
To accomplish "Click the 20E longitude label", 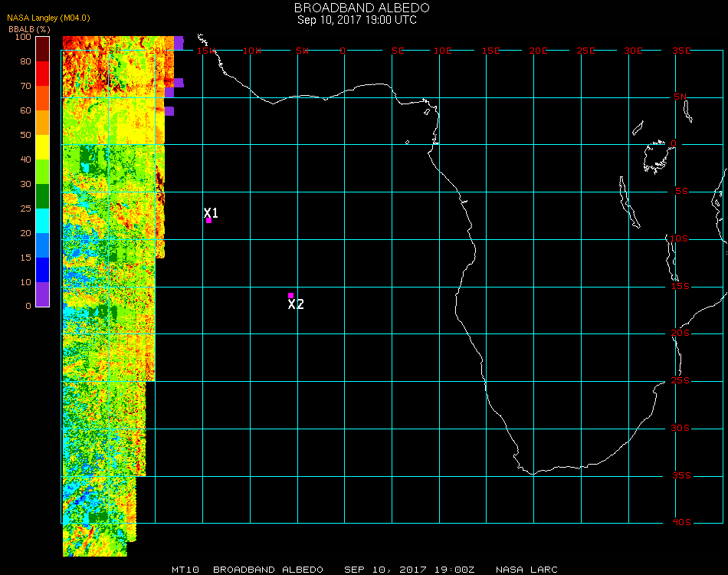I will pyautogui.click(x=538, y=51).
